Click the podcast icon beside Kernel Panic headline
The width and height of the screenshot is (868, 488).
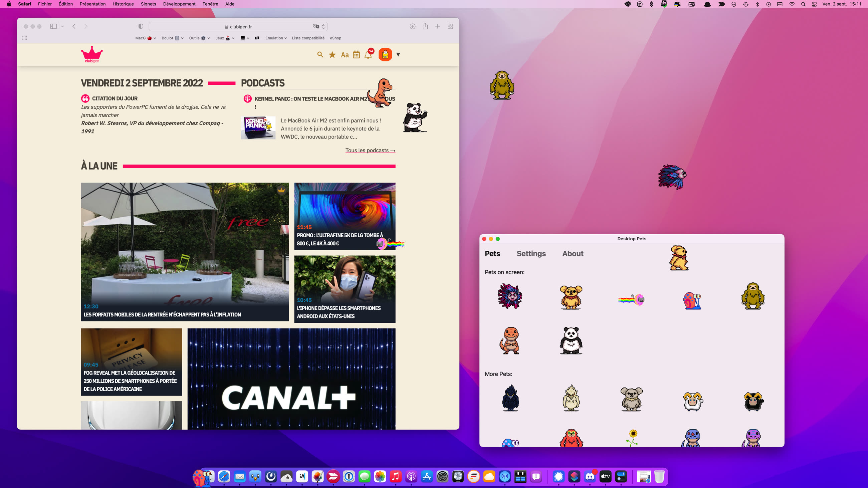click(x=247, y=98)
